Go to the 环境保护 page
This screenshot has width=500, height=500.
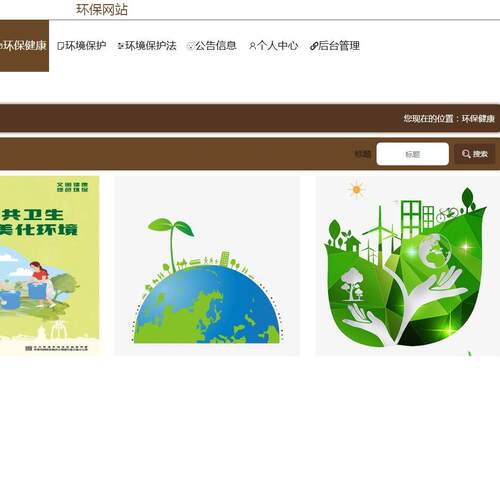[82, 46]
